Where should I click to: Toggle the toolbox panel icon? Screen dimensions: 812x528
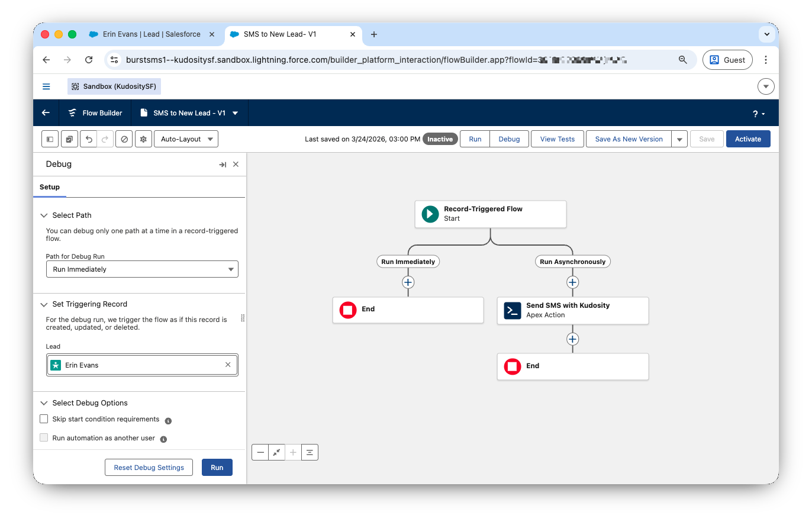[x=50, y=139]
